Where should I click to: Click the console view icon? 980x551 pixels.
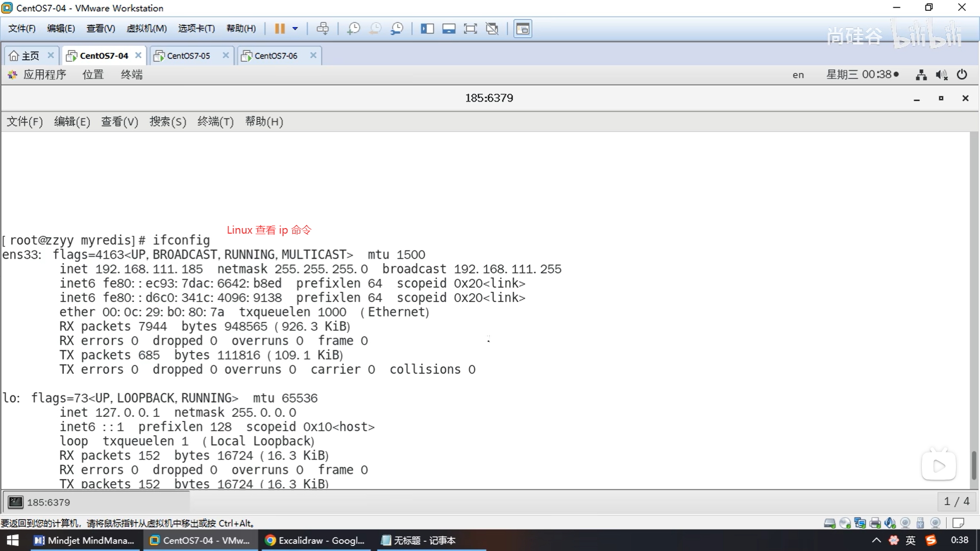(x=523, y=29)
